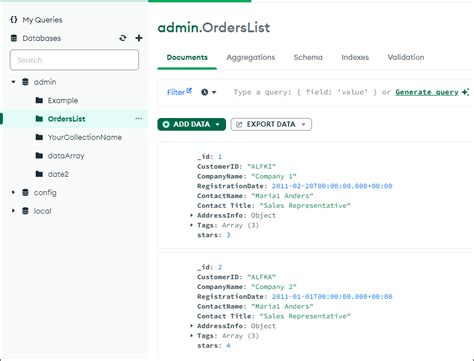Click the Generate query link
This screenshot has height=361, width=474.
pyautogui.click(x=427, y=92)
